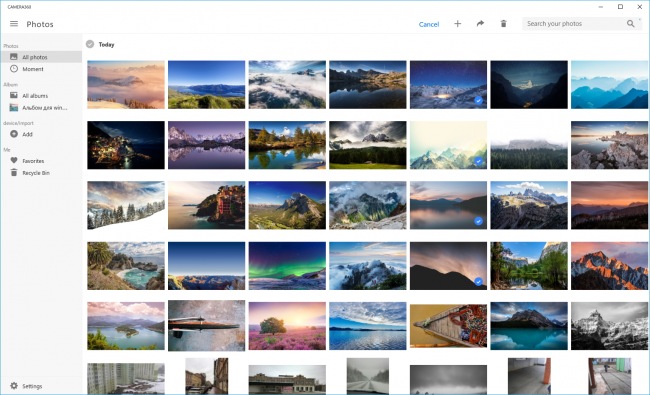Select the clouds over mountains aerial photo
The image size is (650, 395).
287,85
